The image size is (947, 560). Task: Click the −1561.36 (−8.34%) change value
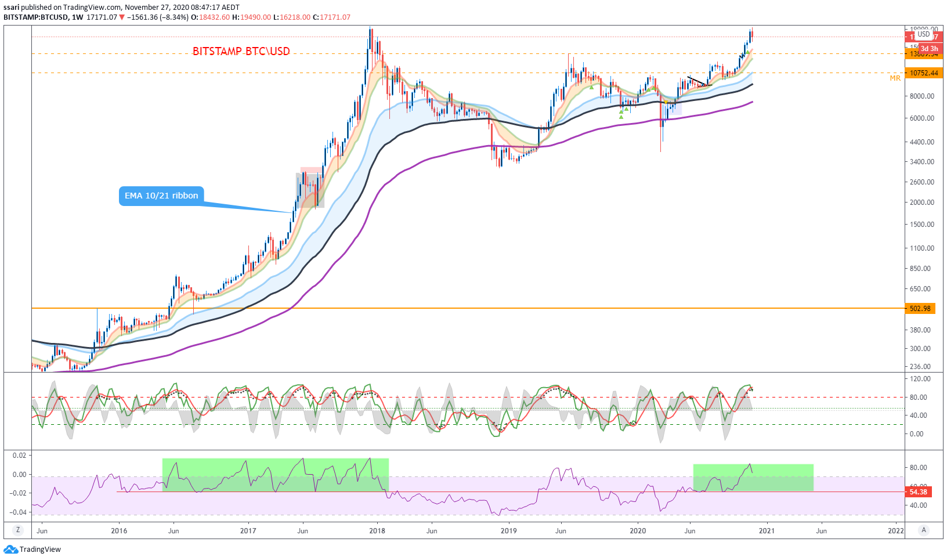(158, 17)
